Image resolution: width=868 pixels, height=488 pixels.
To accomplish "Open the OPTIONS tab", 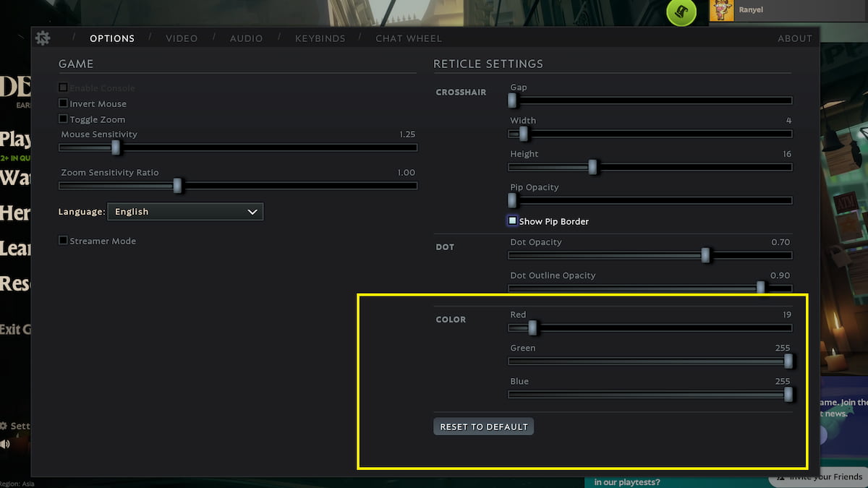I will [112, 38].
